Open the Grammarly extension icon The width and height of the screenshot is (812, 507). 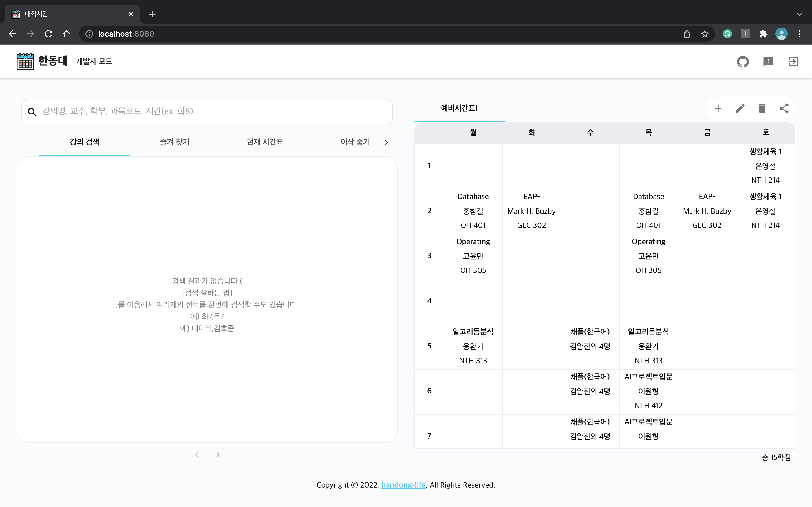click(x=727, y=34)
